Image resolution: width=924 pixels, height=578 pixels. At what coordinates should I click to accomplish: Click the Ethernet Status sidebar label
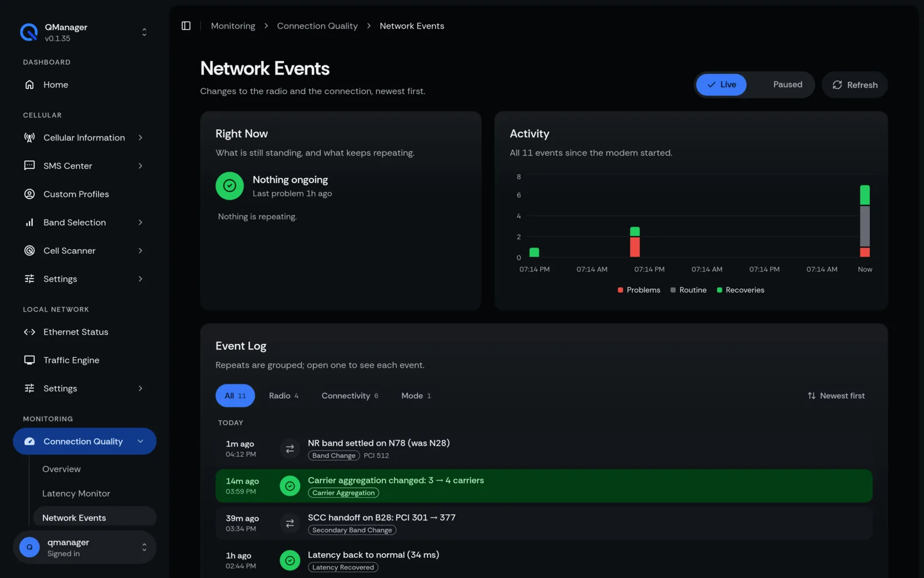pyautogui.click(x=76, y=332)
